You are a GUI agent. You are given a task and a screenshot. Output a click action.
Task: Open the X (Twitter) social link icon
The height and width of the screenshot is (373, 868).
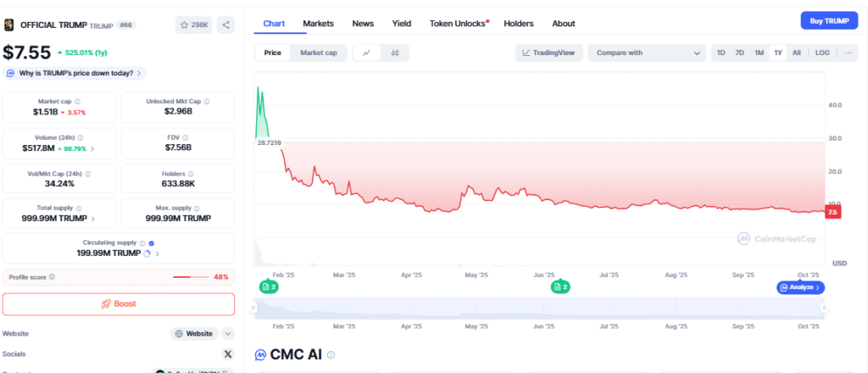[x=228, y=354]
